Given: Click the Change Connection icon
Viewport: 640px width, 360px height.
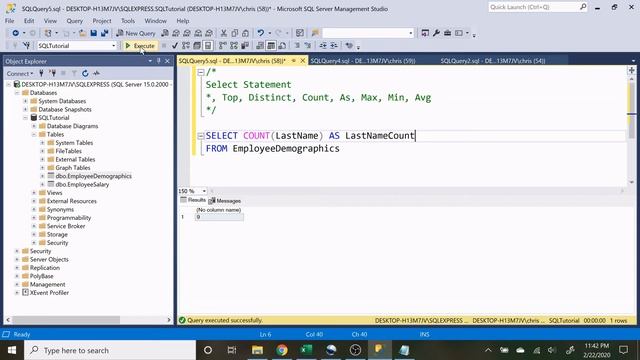Looking at the screenshot, I should click(27, 46).
